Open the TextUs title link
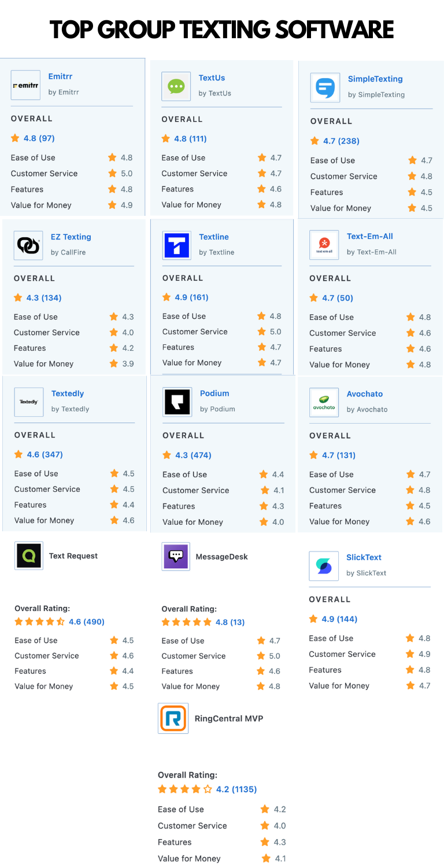Screen dimensions: 444x868 pyautogui.click(x=212, y=78)
